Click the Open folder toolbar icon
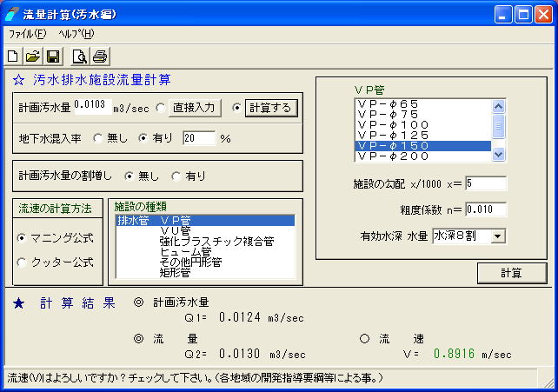 (x=33, y=56)
